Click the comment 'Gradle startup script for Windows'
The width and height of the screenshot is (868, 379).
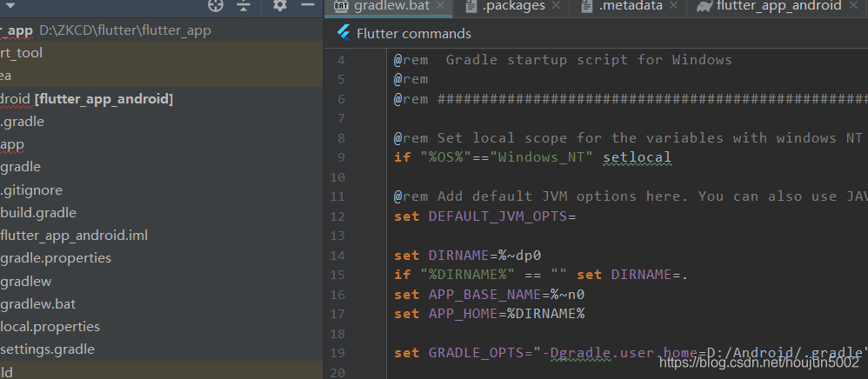(x=589, y=60)
